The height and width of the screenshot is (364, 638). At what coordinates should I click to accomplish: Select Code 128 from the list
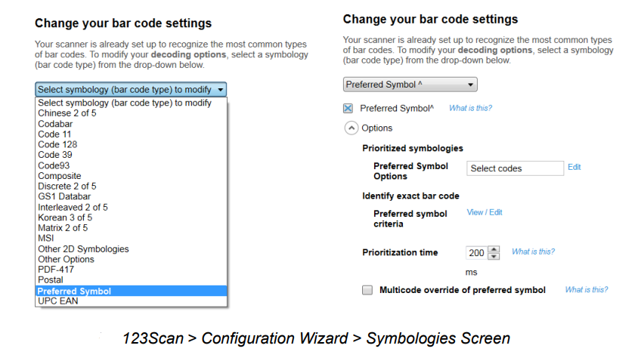coord(57,144)
